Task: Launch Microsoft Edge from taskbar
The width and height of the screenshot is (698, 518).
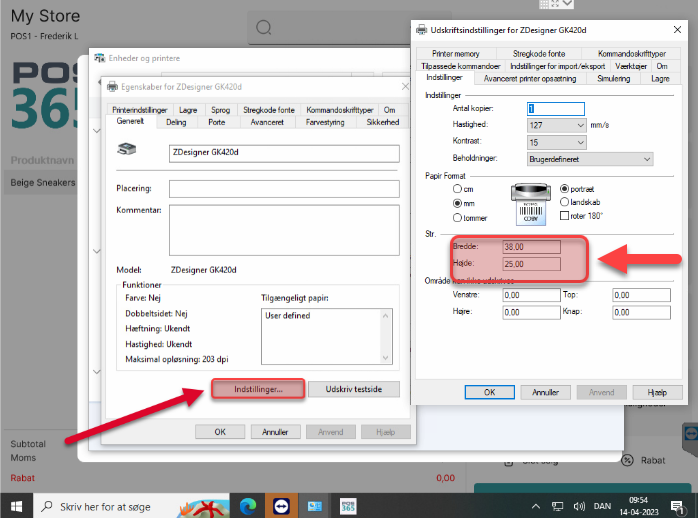Action: (x=248, y=506)
